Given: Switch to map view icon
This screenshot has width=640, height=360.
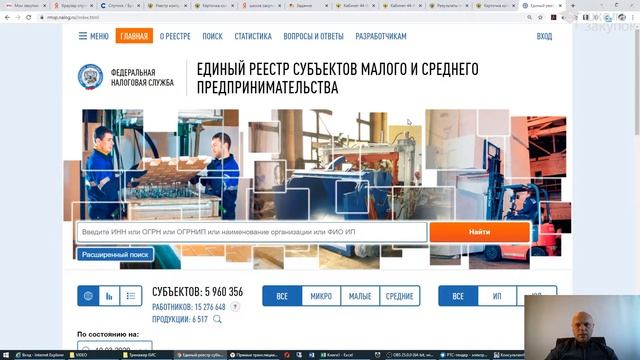Looking at the screenshot, I should (88, 296).
